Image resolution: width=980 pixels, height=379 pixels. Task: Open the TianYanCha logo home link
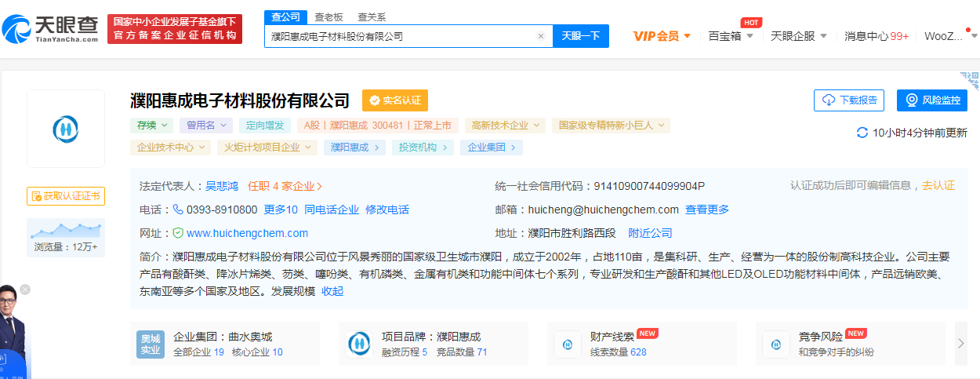point(51,28)
